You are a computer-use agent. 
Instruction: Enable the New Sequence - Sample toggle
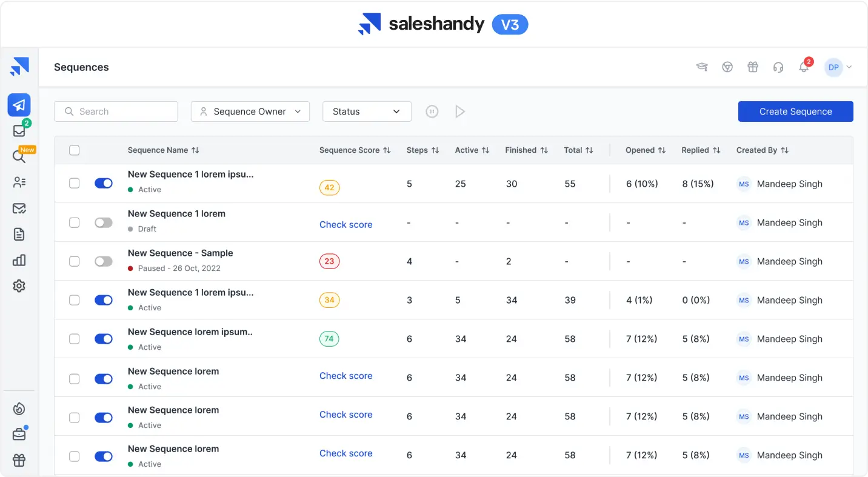coord(104,261)
